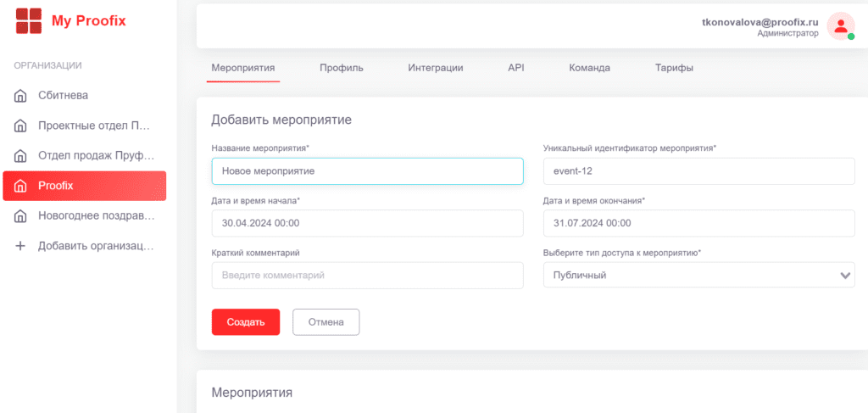The image size is (868, 413).
Task: Click the home icon beside Проектные отдел
Action: [20, 126]
